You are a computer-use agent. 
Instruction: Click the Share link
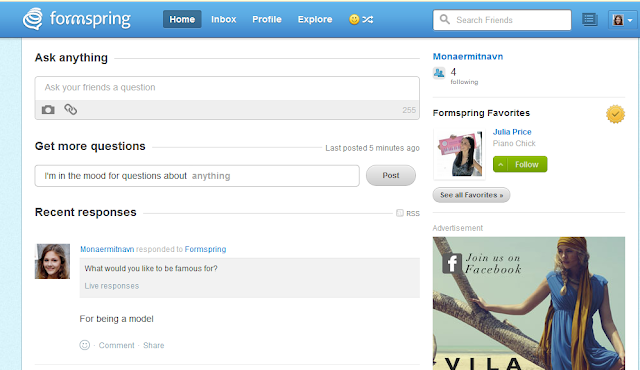pos(153,345)
